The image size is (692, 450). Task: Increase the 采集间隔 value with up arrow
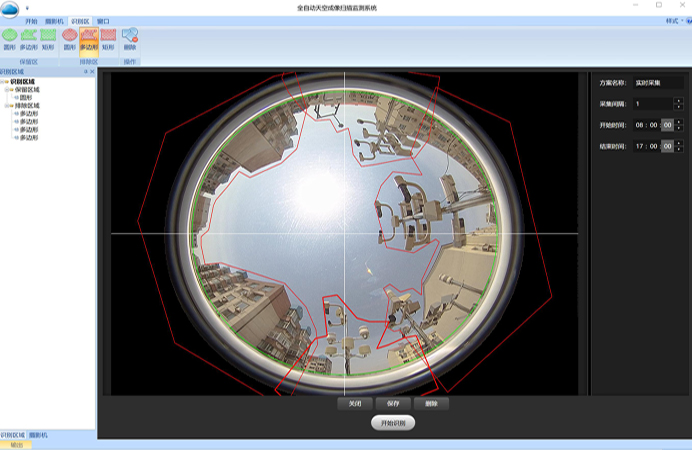click(678, 100)
